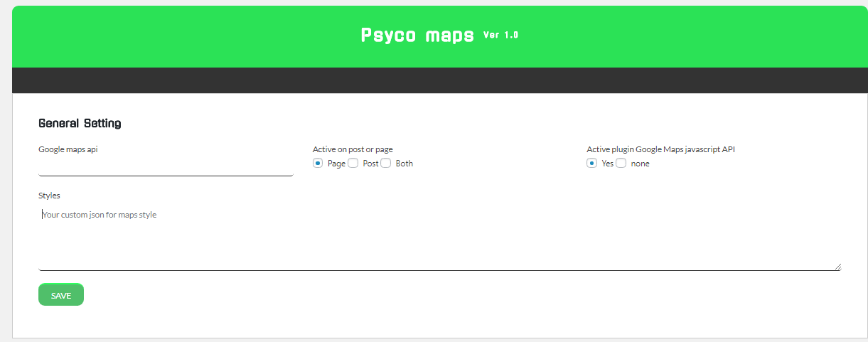868x342 pixels.
Task: Select the Post radio option
Action: click(x=353, y=164)
